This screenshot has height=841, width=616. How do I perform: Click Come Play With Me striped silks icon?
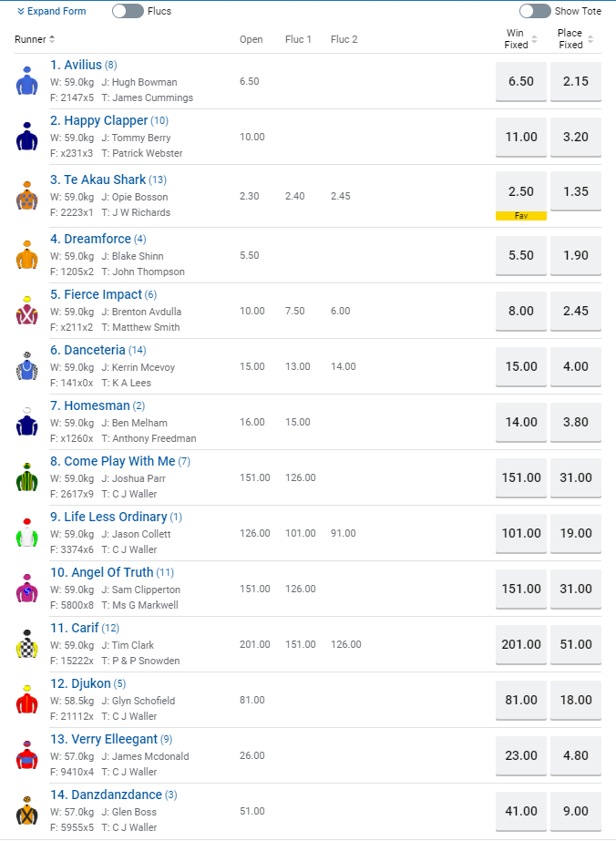pos(26,477)
